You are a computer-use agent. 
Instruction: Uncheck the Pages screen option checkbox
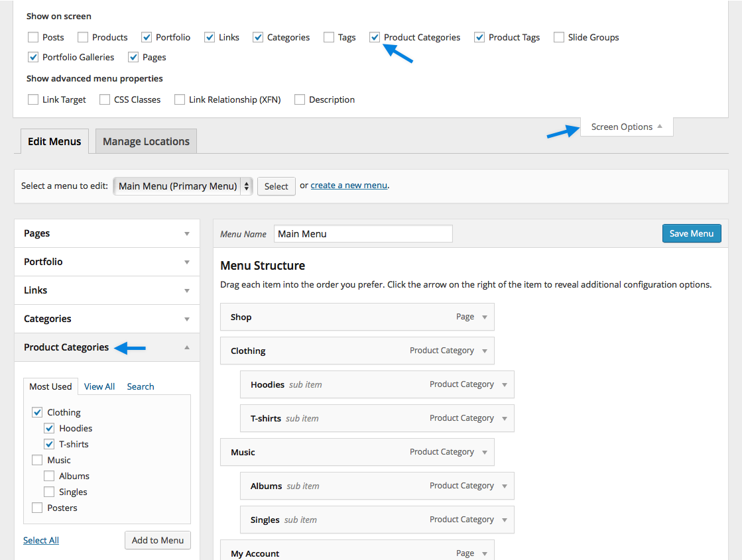click(133, 57)
